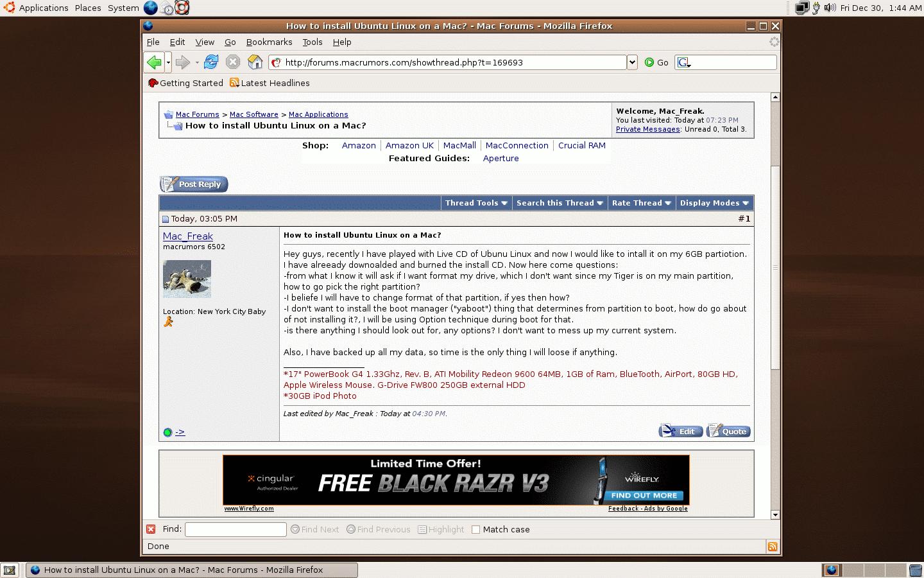Click the green Go icon
The width and height of the screenshot is (924, 578).
pos(649,62)
